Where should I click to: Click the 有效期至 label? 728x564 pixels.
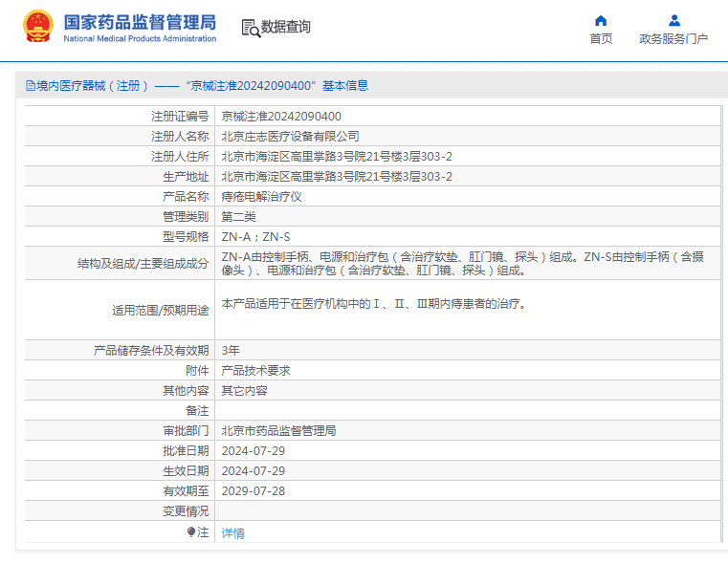point(186,490)
